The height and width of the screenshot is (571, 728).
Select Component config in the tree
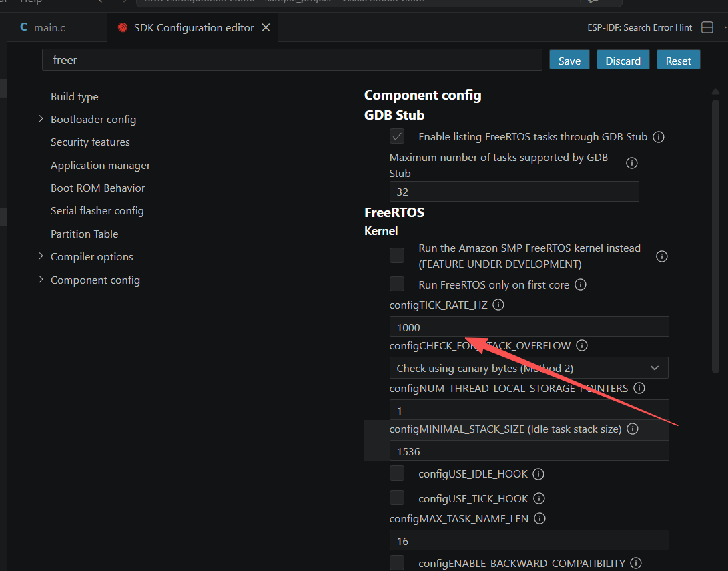[x=95, y=280]
